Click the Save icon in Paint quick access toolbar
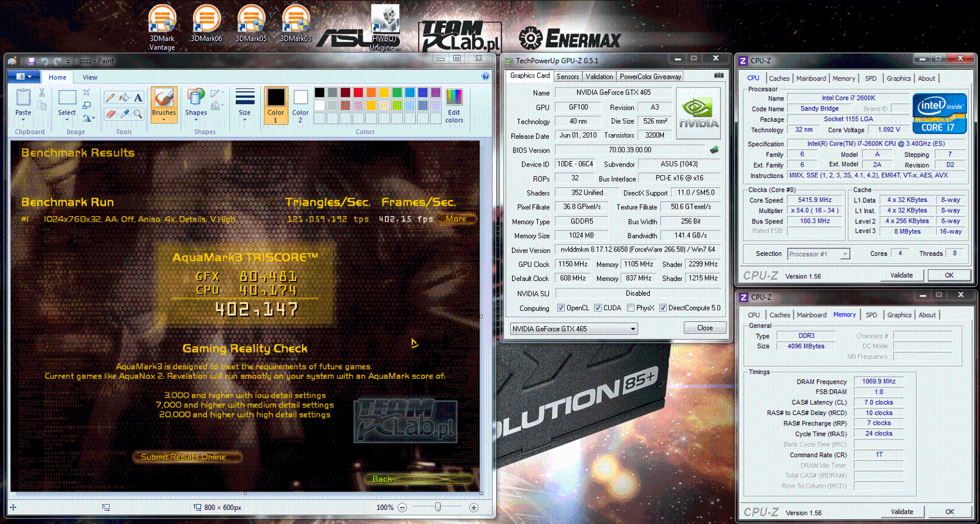980x524 pixels. point(31,61)
